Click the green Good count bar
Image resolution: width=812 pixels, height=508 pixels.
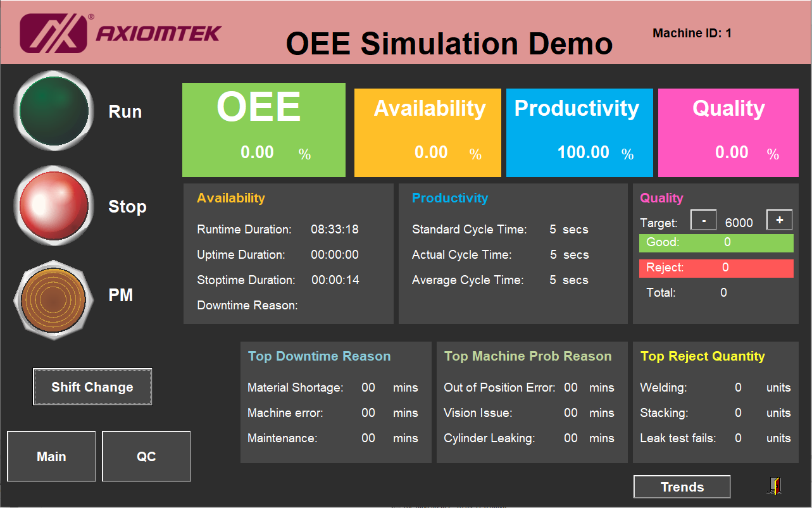[716, 242]
